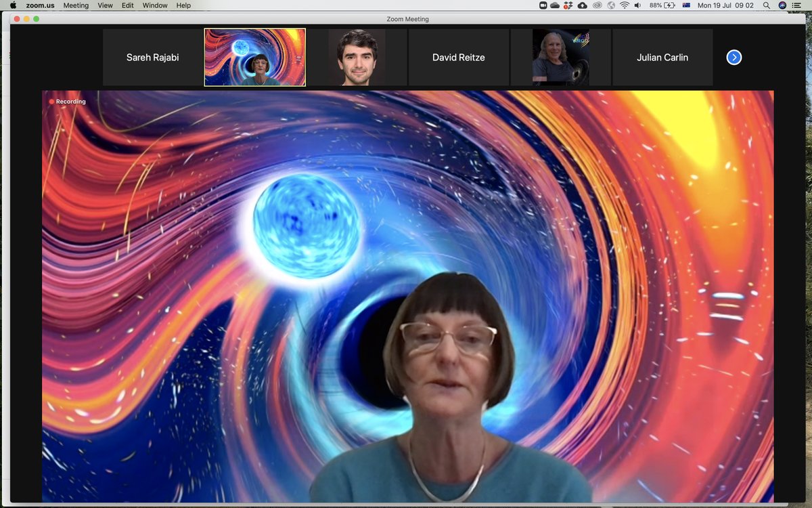Open the Dropbox menu bar icon

coord(568,5)
